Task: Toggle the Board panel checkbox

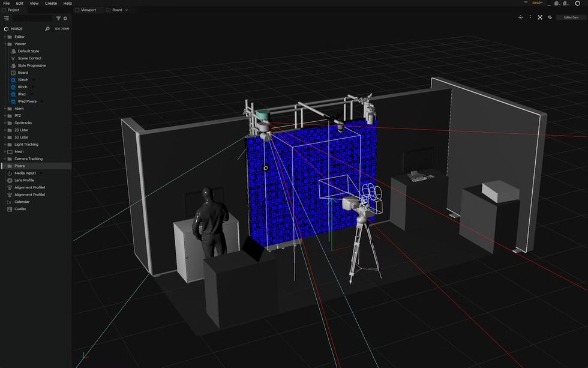Action: [x=107, y=10]
